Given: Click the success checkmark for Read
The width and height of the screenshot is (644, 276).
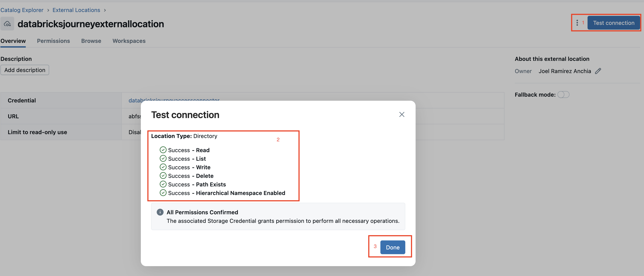Looking at the screenshot, I should pos(163,150).
